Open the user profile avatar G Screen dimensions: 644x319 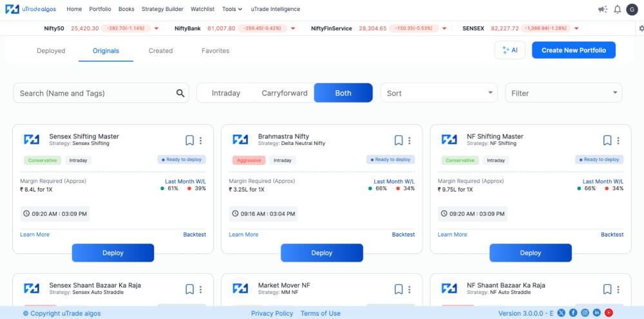click(x=632, y=9)
